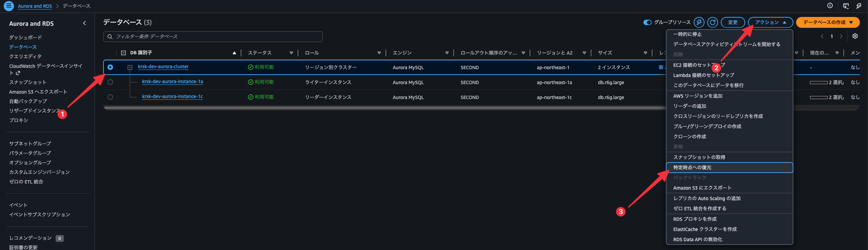Choose ブルー/グリーンデプロイの作成 from the actions menu
Image resolution: width=868 pixels, height=250 pixels.
[x=729, y=127]
